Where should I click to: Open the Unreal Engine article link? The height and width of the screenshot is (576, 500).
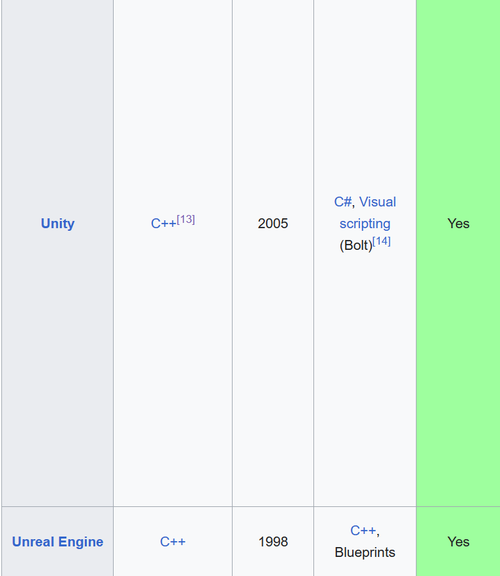pos(58,542)
